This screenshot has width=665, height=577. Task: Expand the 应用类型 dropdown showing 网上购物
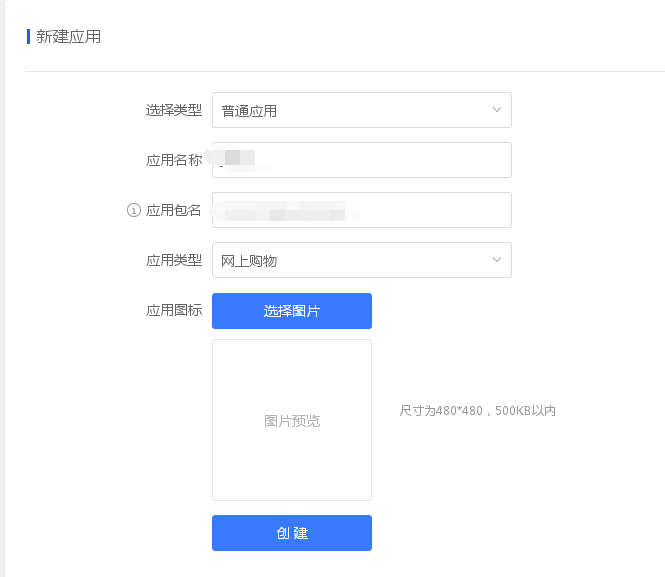tap(362, 260)
